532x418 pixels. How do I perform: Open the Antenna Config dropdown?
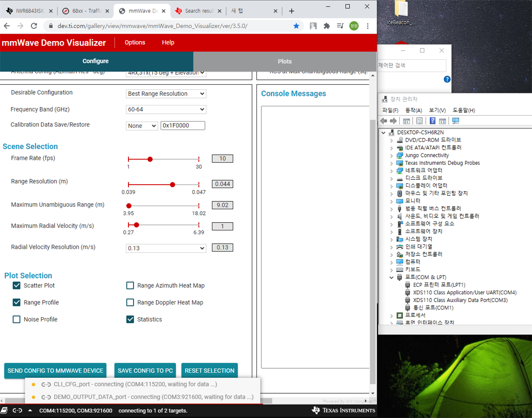point(166,73)
